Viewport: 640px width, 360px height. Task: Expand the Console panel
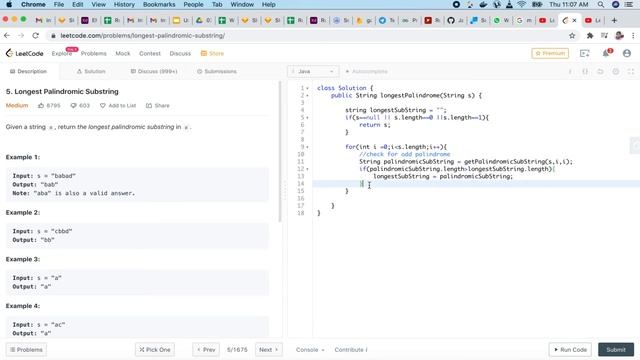pyautogui.click(x=310, y=350)
